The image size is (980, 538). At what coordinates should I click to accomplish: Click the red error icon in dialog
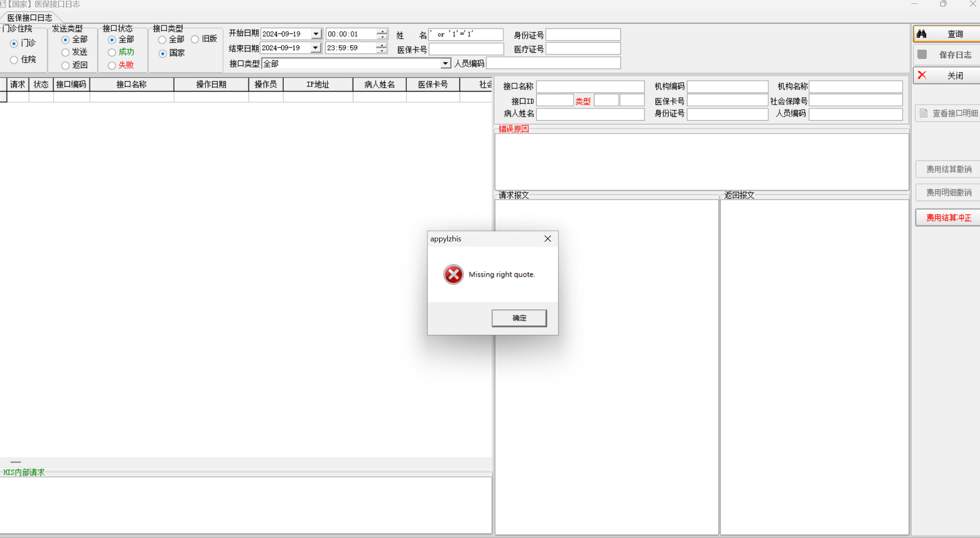pyautogui.click(x=453, y=274)
